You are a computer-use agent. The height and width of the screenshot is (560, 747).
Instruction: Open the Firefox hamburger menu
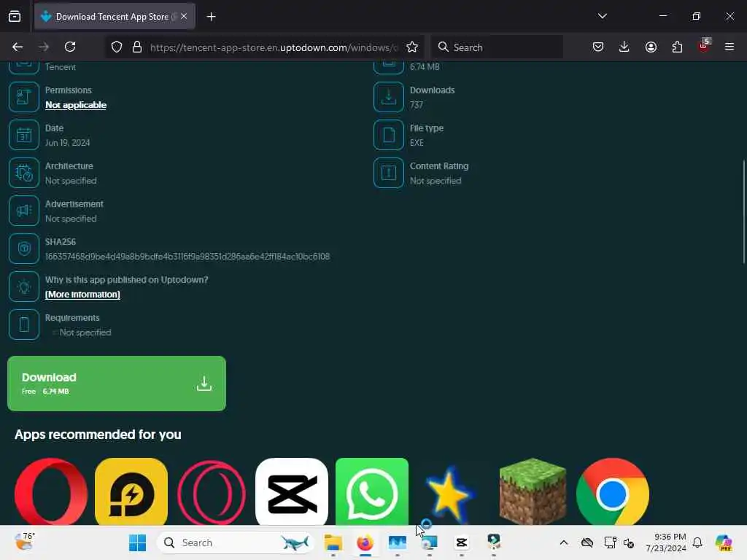pos(729,47)
